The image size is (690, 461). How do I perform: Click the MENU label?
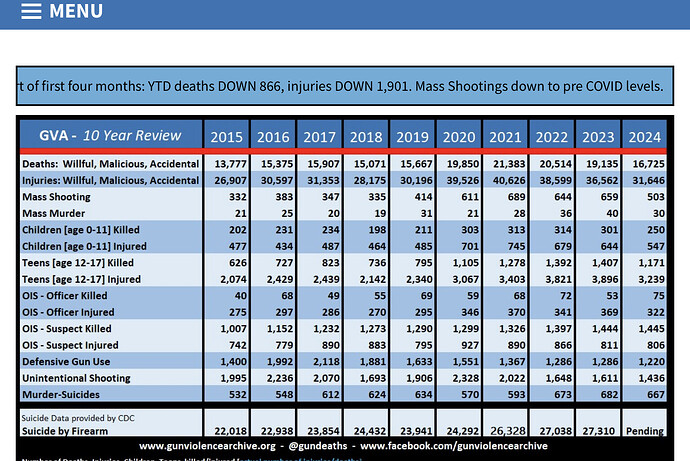pyautogui.click(x=76, y=11)
